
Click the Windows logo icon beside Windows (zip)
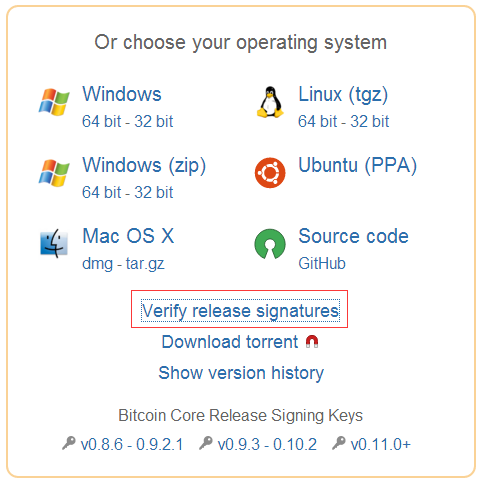(54, 173)
